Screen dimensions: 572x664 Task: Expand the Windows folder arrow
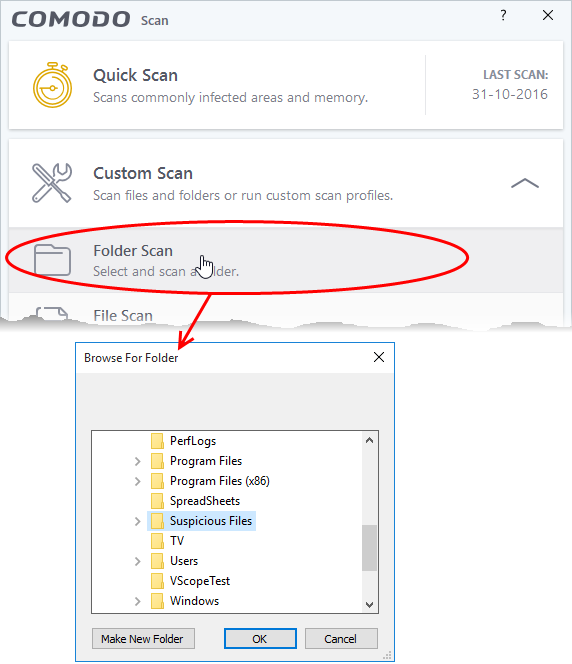click(x=138, y=601)
